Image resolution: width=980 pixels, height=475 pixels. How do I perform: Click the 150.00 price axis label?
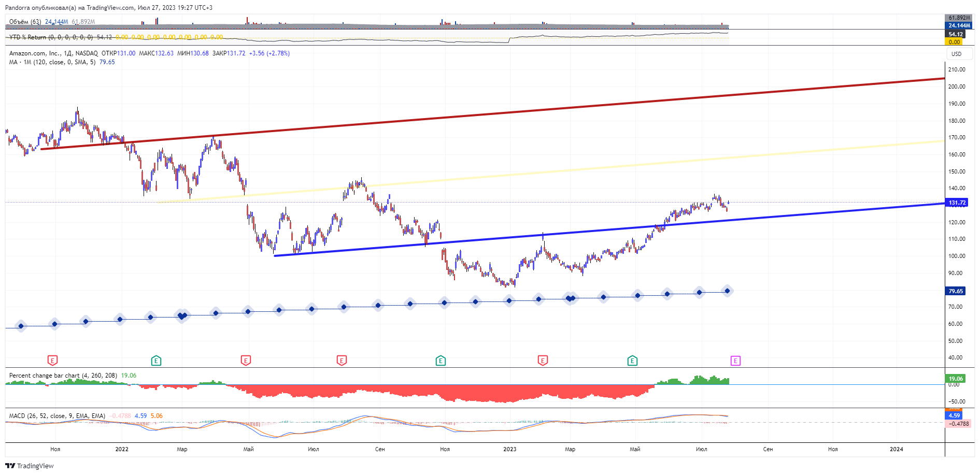click(957, 171)
